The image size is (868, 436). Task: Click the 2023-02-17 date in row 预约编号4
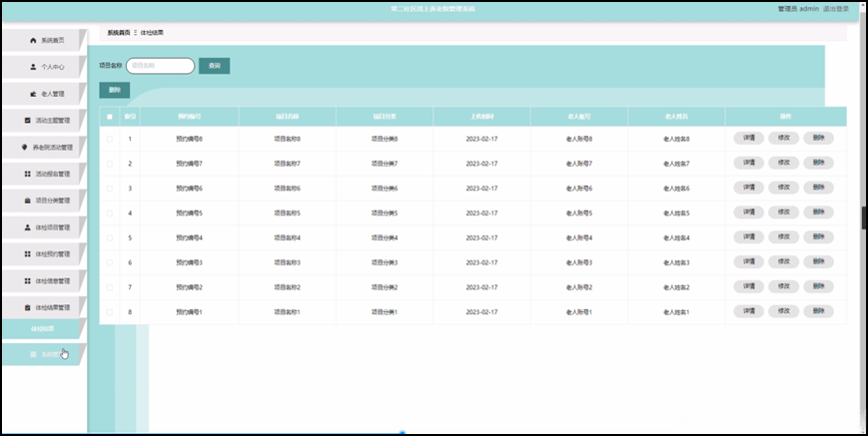click(481, 238)
